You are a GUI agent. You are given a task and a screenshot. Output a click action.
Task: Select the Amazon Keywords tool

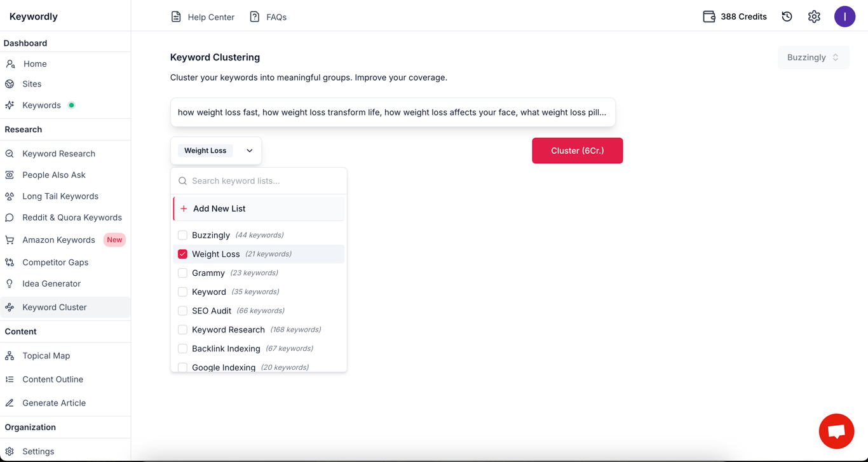(x=58, y=240)
